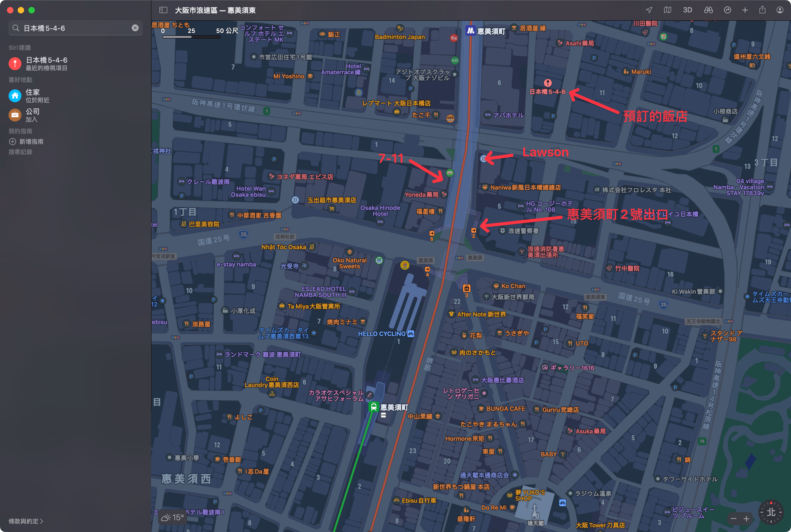Click the search field 日本橋5-4-6
Screen dimensions: 791x532
pyautogui.click(x=75, y=28)
